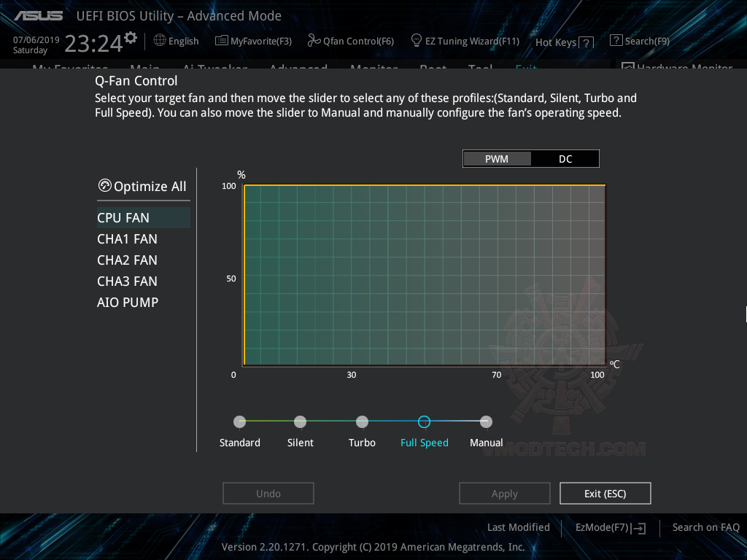Switch to EzMode(F7)
The height and width of the screenshot is (560, 747).
pos(610,527)
